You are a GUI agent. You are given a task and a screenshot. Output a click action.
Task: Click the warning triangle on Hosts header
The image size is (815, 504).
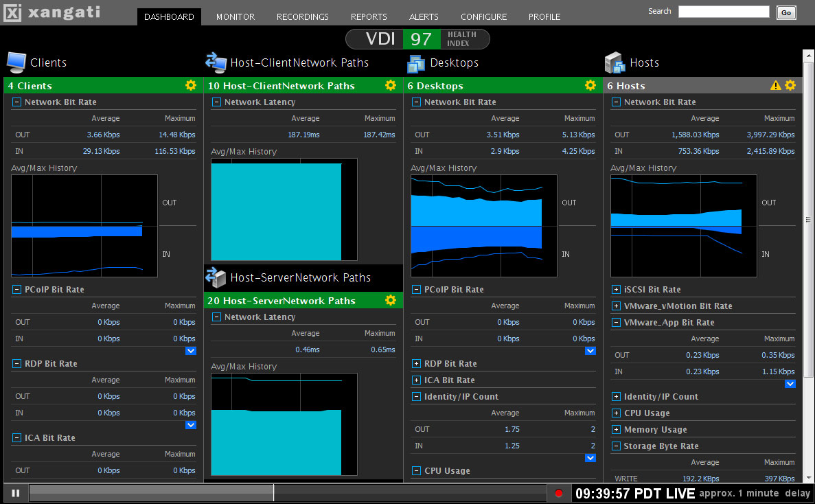click(776, 85)
